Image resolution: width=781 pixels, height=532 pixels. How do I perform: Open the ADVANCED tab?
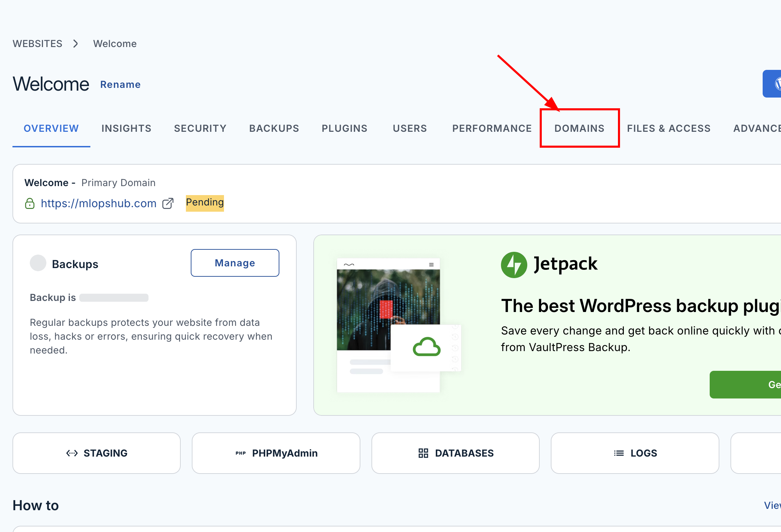[757, 128]
